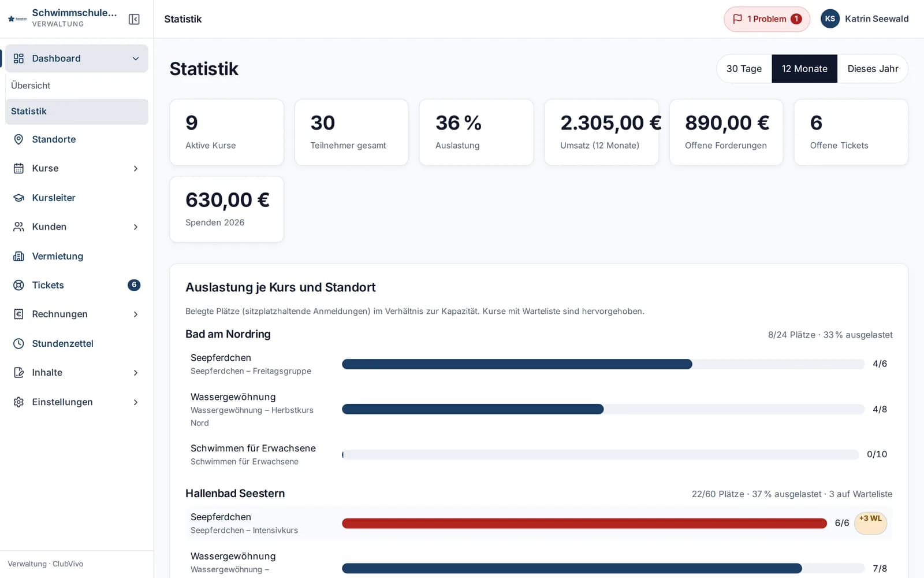The image size is (924, 578).
Task: Click the Bad am Nordring heading
Action: 228,334
